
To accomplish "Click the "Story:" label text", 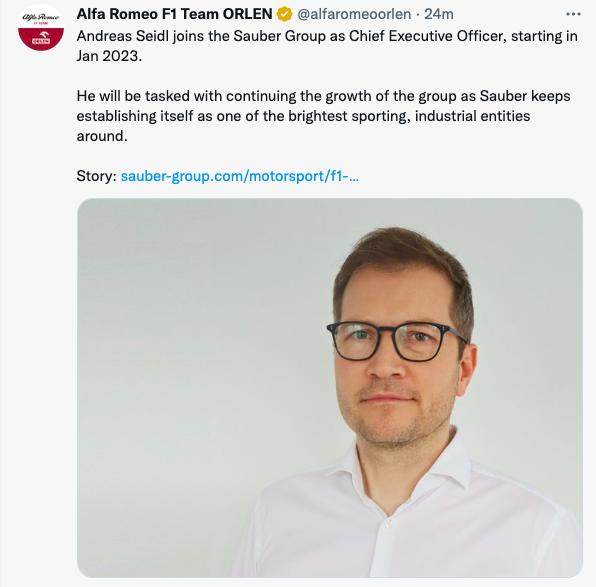I will pyautogui.click(x=97, y=176).
